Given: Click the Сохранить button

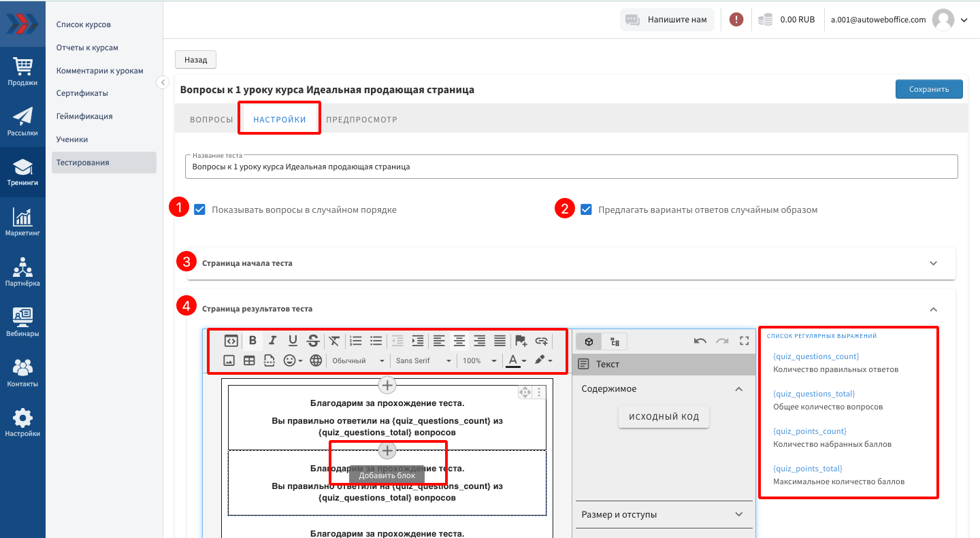Looking at the screenshot, I should [x=928, y=89].
